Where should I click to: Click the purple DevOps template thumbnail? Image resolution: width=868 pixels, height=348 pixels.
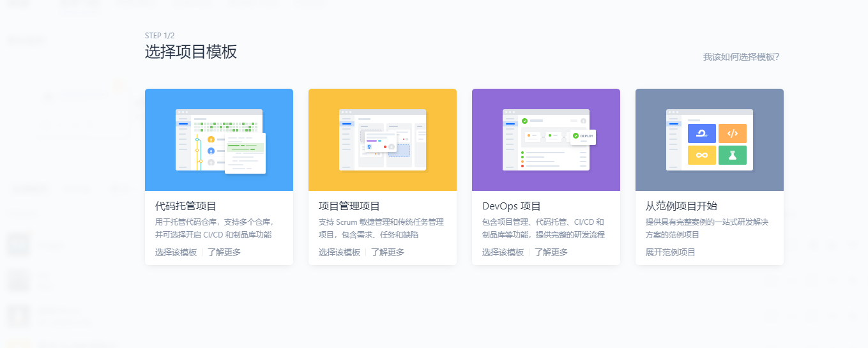(x=546, y=140)
